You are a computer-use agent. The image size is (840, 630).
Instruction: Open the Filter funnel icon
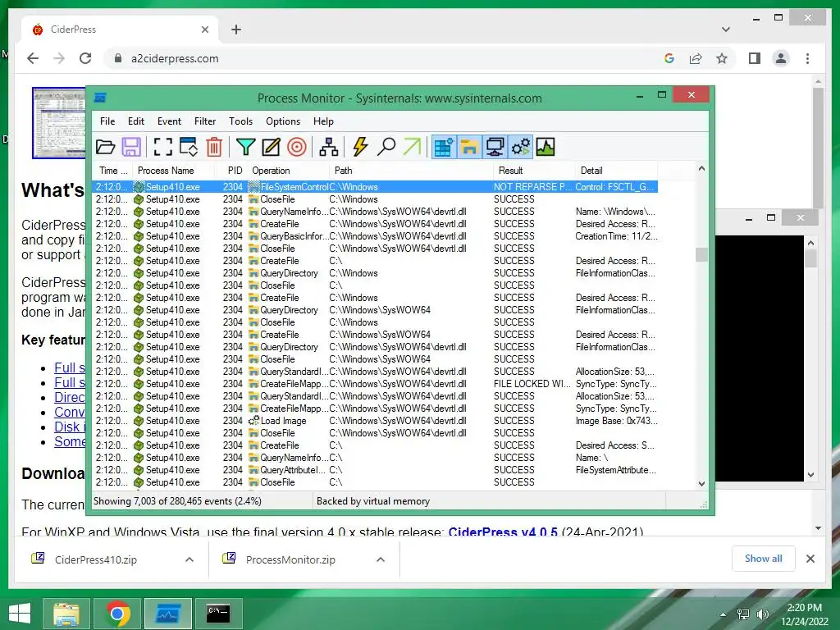[x=245, y=147]
